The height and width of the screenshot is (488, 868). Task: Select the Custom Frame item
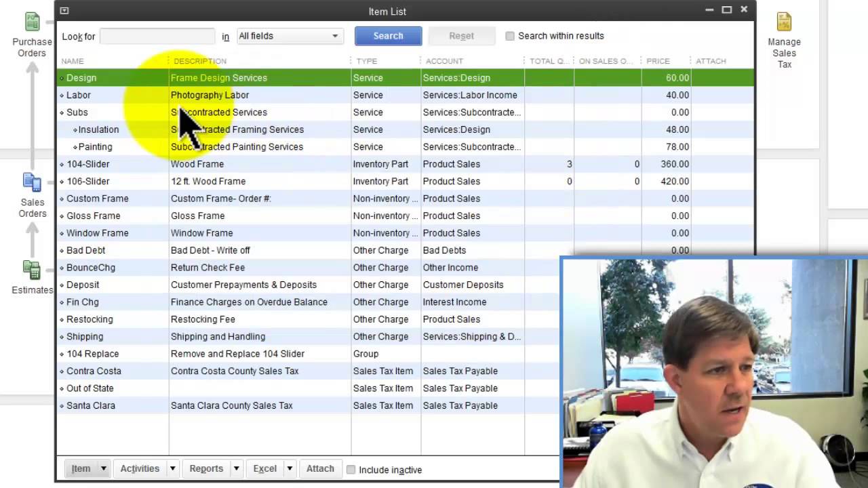(x=98, y=199)
